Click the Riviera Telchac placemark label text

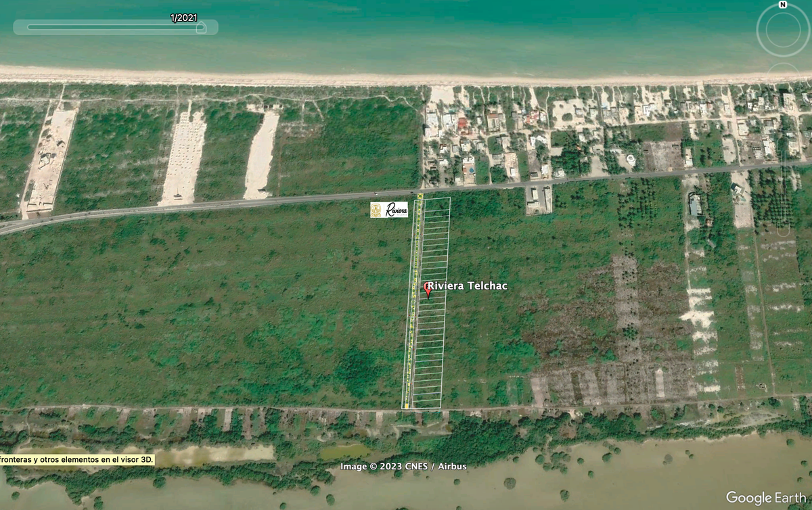point(467,286)
